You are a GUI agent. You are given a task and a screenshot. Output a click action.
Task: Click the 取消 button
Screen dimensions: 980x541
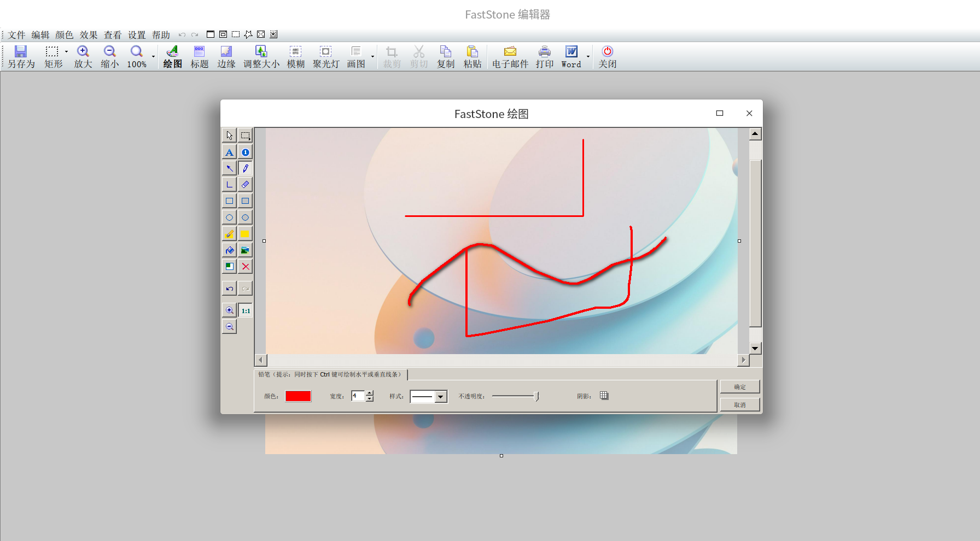[739, 405]
